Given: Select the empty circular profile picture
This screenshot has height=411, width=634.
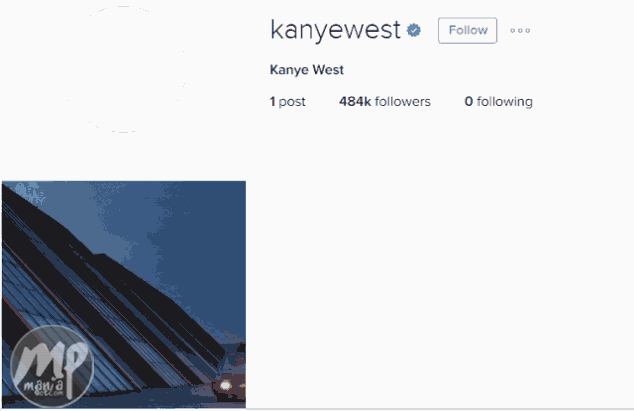Looking at the screenshot, I should 124,69.
